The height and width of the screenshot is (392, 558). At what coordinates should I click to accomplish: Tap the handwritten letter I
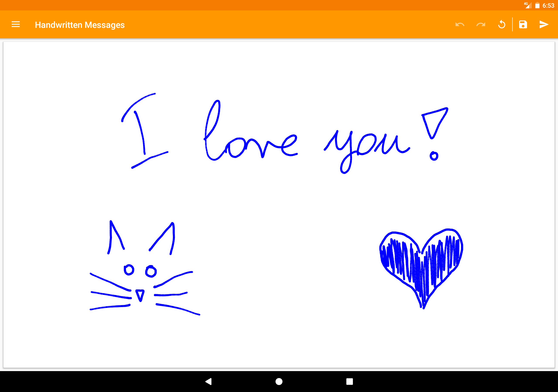pos(145,131)
